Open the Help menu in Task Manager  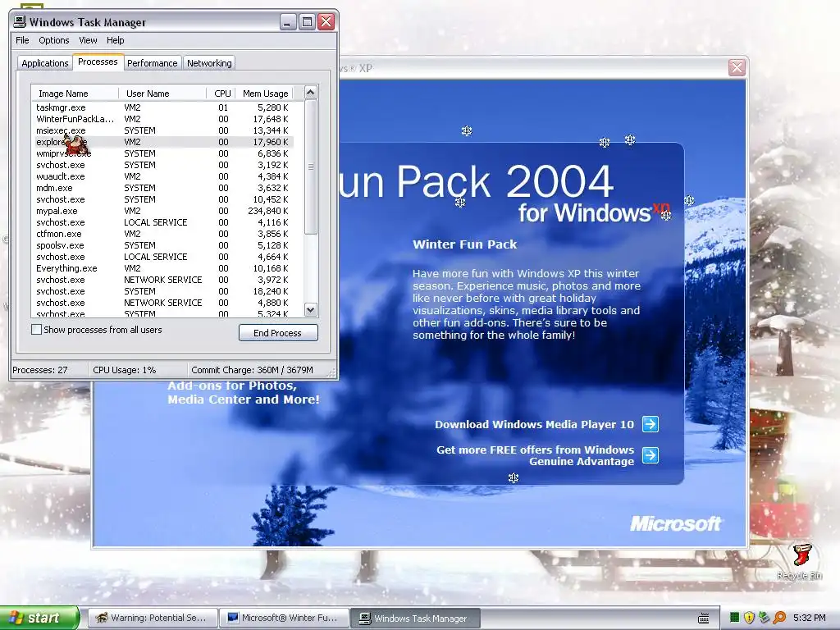click(115, 40)
